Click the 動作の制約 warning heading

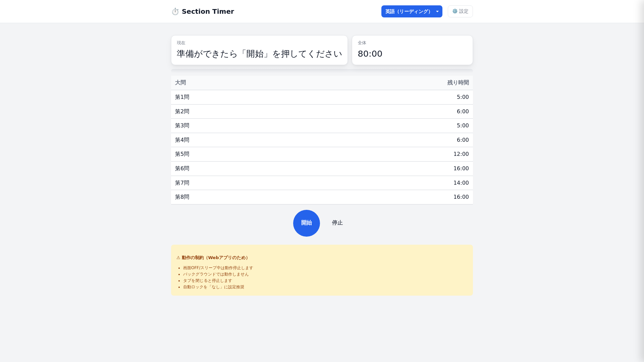pos(213,258)
